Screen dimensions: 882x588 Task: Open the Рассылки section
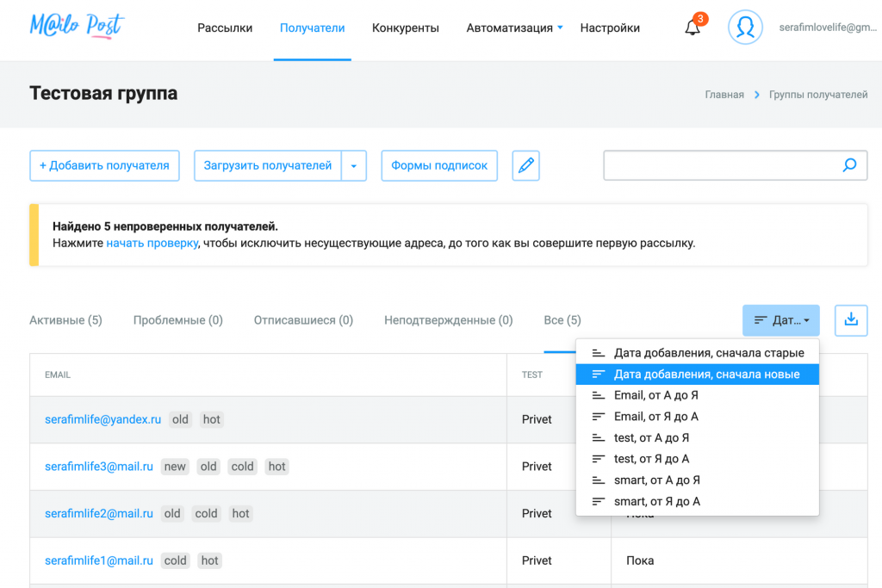tap(225, 28)
